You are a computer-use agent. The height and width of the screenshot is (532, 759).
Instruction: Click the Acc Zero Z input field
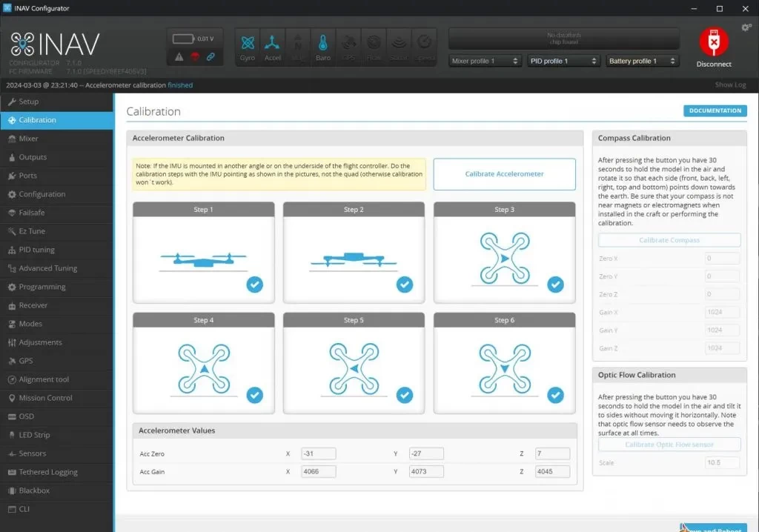(x=552, y=453)
